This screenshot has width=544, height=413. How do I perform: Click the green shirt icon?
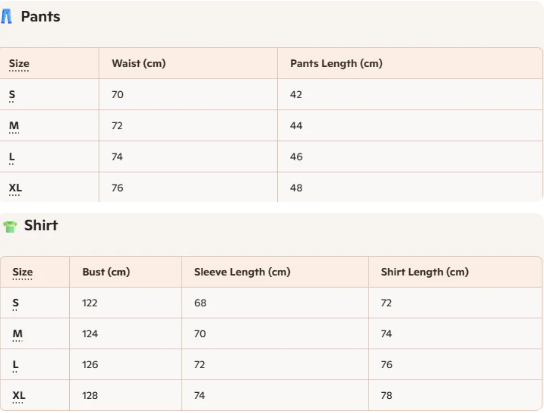(x=10, y=227)
